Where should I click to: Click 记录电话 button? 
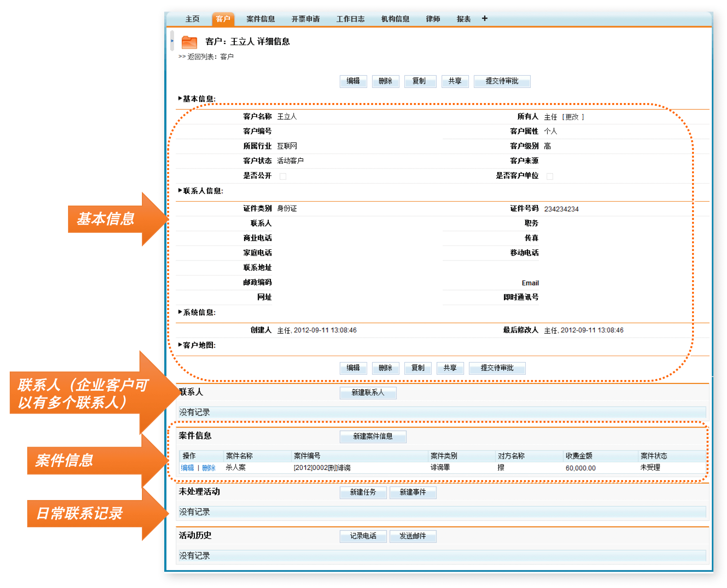(363, 536)
